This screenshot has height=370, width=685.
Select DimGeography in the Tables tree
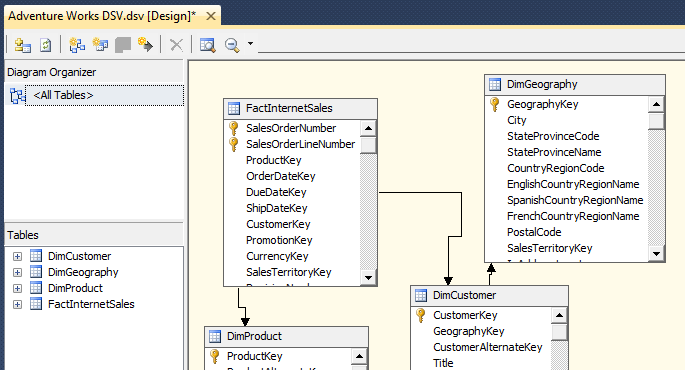click(x=83, y=273)
